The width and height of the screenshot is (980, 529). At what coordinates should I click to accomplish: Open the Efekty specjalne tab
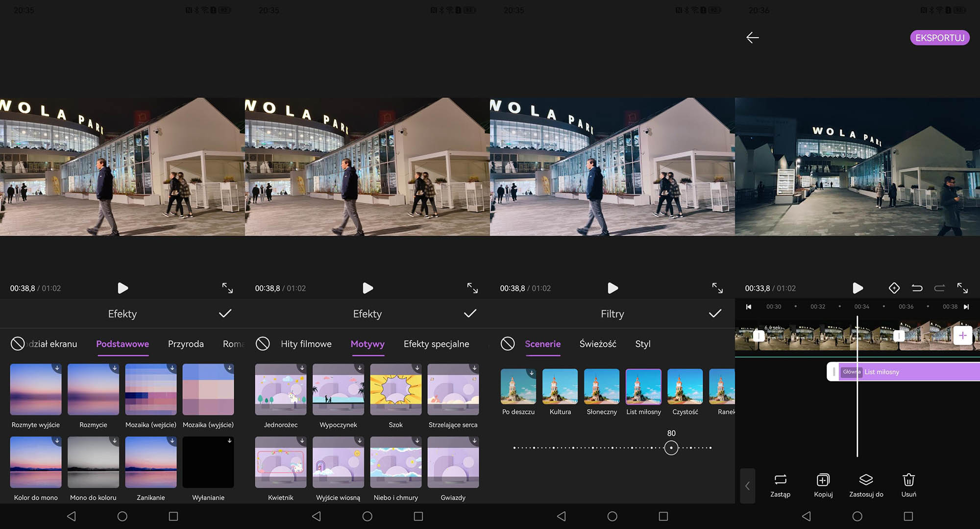point(436,344)
